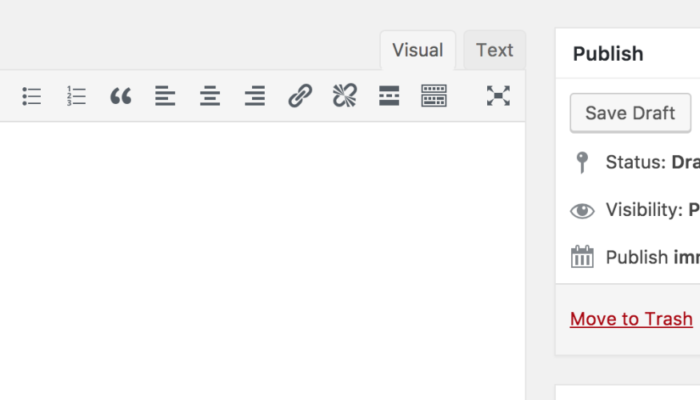Screen dimensions: 700x400
Task: Click the Publish calendar icon
Action: 582,257
